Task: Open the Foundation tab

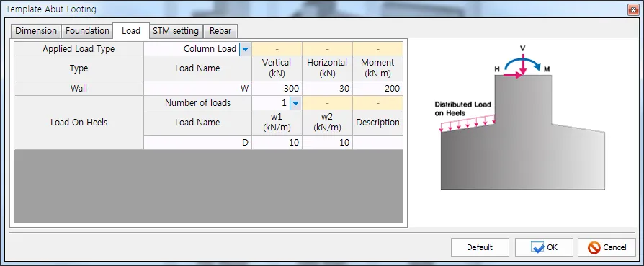Action: coord(87,31)
